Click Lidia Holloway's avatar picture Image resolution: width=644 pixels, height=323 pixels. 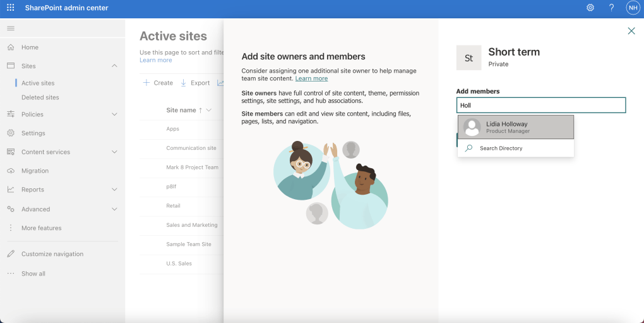coord(472,128)
